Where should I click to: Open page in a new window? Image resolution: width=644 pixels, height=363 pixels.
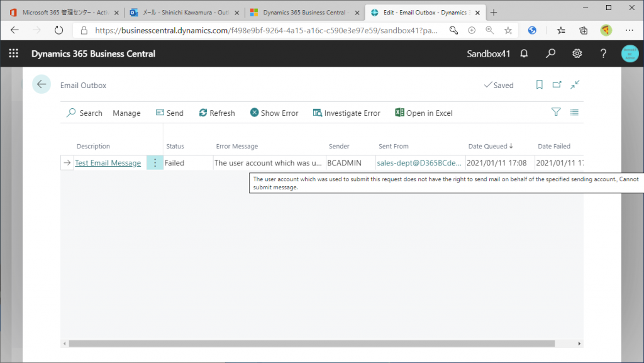557,84
